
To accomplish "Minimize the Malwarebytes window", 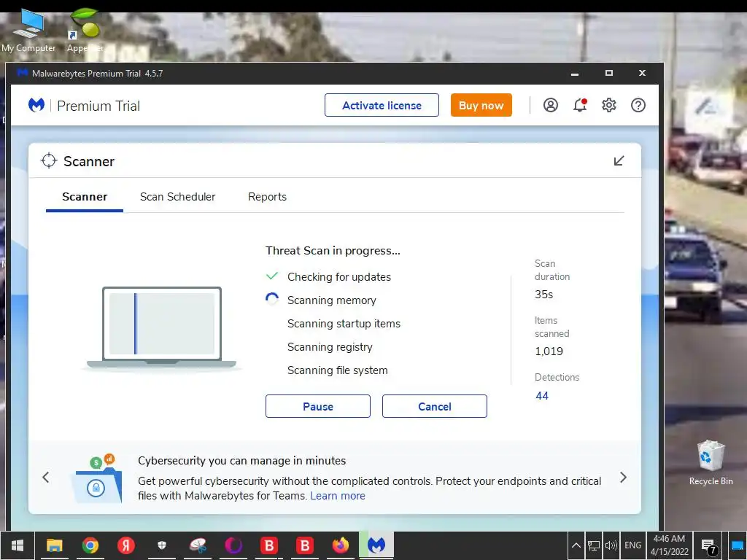I will [x=575, y=74].
